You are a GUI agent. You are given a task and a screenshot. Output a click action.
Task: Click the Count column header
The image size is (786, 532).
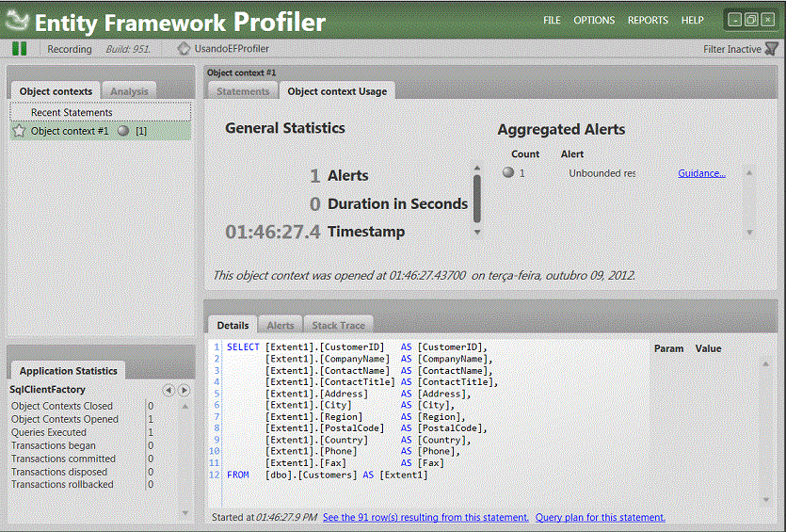525,153
